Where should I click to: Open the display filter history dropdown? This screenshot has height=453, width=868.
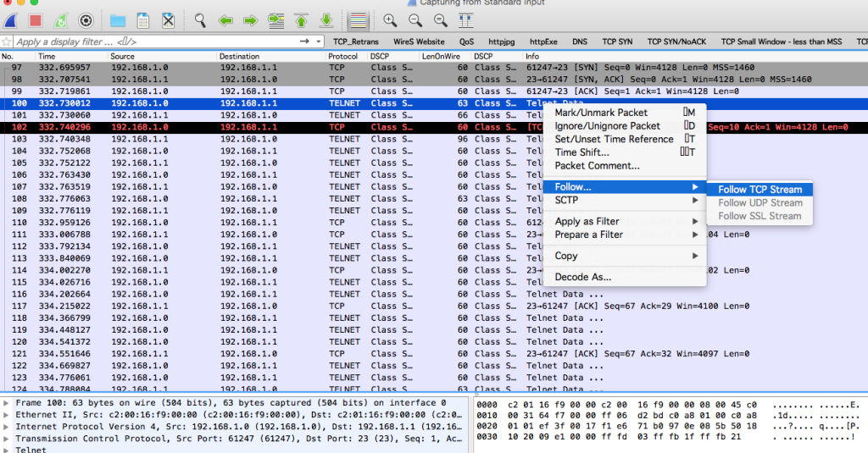tap(319, 41)
